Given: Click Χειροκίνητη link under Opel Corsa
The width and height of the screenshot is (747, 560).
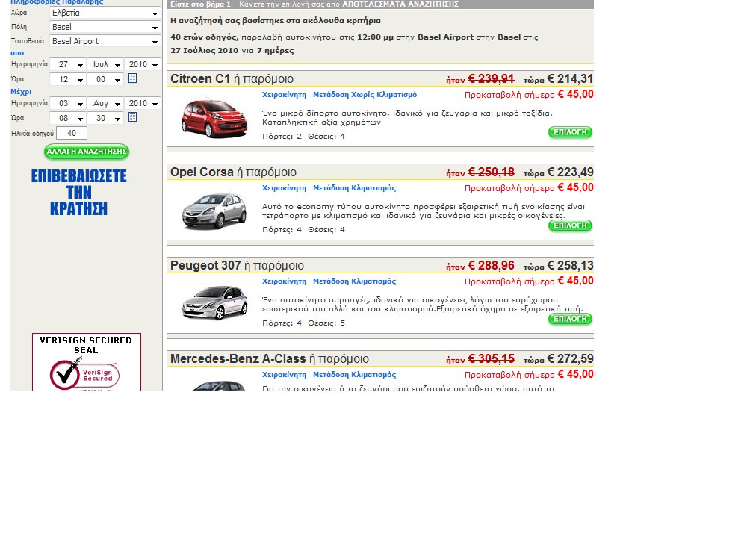Looking at the screenshot, I should pos(284,188).
